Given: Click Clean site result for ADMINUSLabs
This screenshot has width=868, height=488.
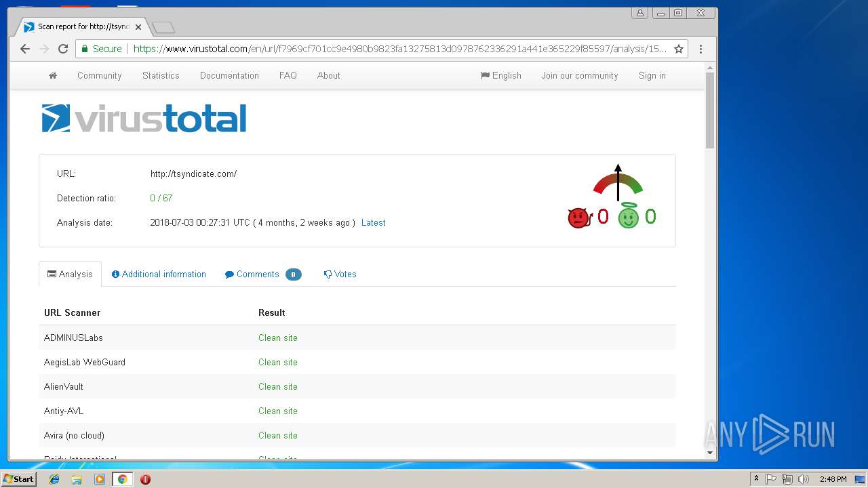Looking at the screenshot, I should click(278, 338).
